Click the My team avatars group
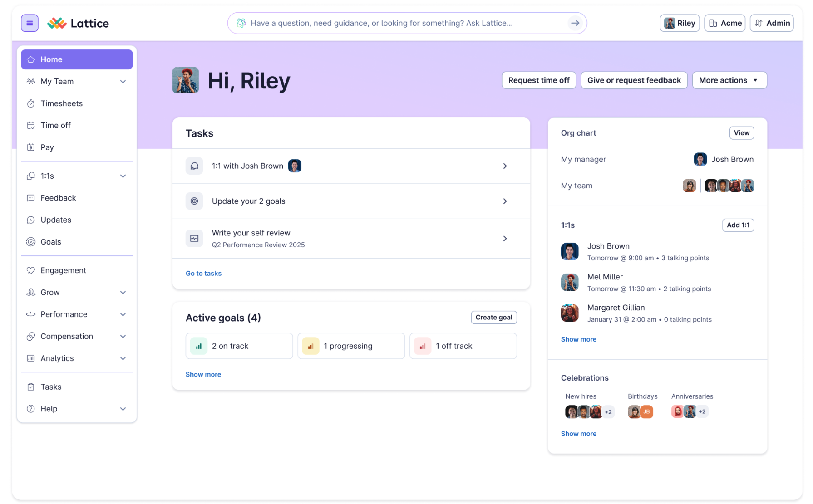The image size is (813, 504). (719, 186)
